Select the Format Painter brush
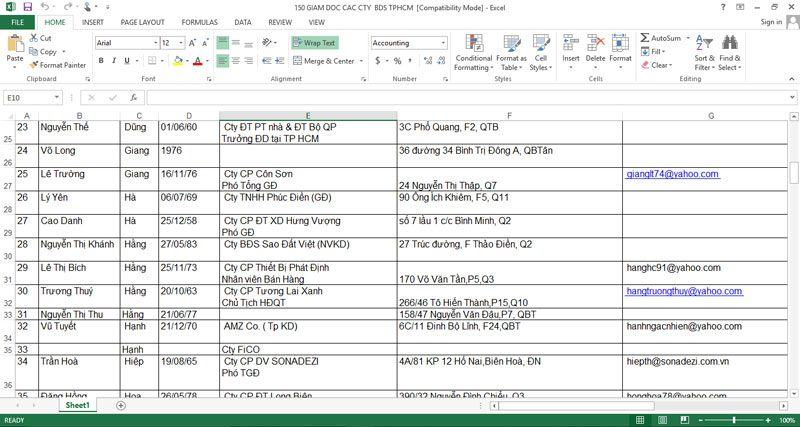 57,65
